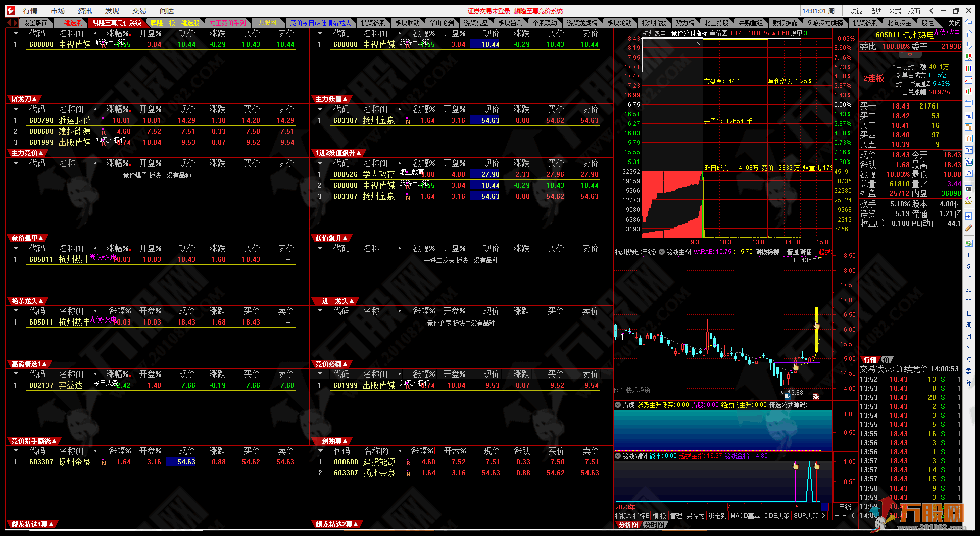
Task: Select stock 603790 雅诺股份 row
Action: (76, 120)
